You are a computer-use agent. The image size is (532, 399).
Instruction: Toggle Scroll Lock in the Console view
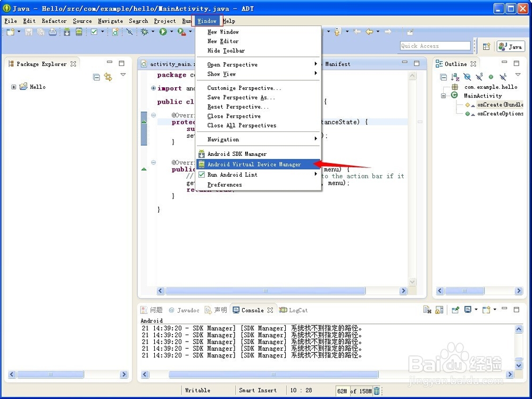[x=439, y=310]
